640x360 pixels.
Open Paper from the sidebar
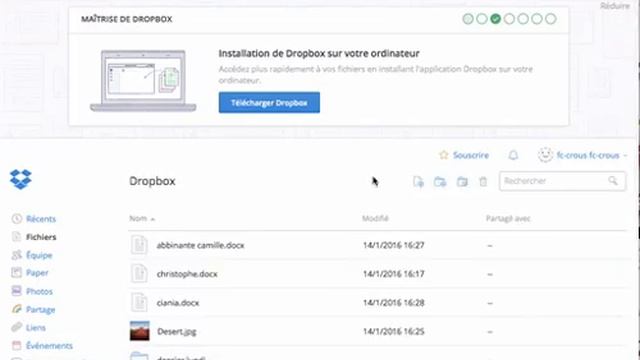click(x=37, y=273)
